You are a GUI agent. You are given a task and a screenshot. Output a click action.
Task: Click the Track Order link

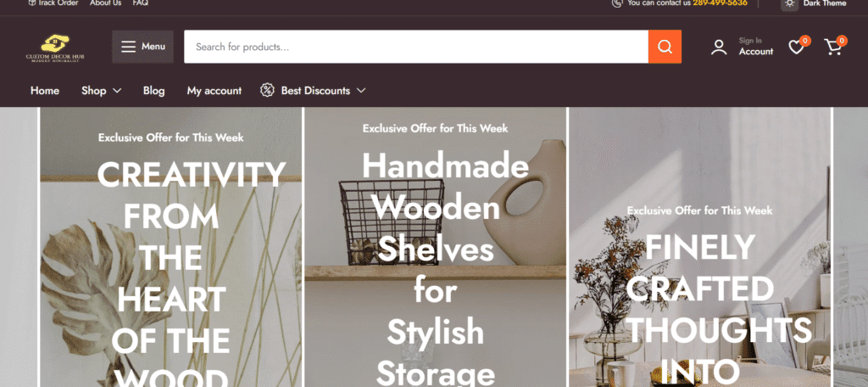pyautogui.click(x=53, y=3)
